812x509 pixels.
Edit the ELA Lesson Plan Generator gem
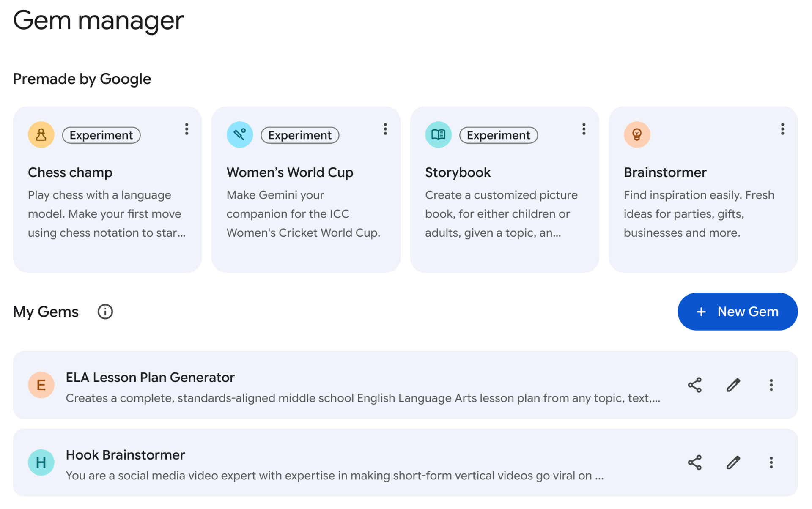(x=733, y=385)
